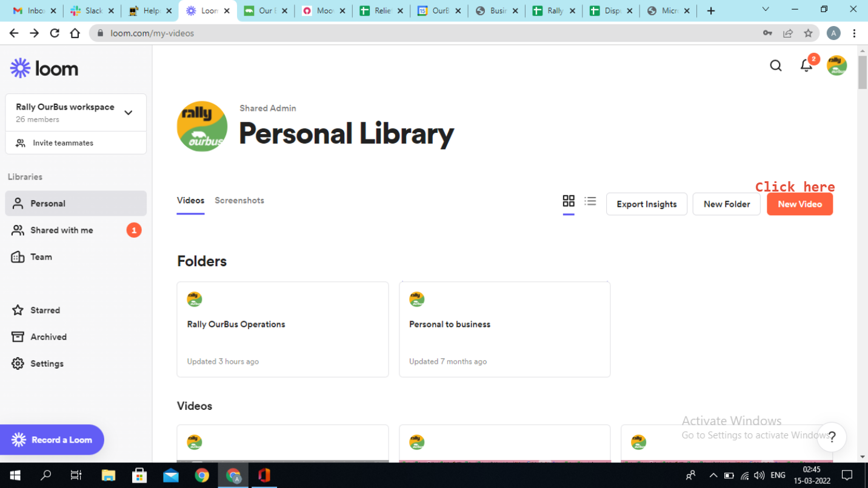
Task: Open Chrome three-dot menu
Action: tap(854, 33)
